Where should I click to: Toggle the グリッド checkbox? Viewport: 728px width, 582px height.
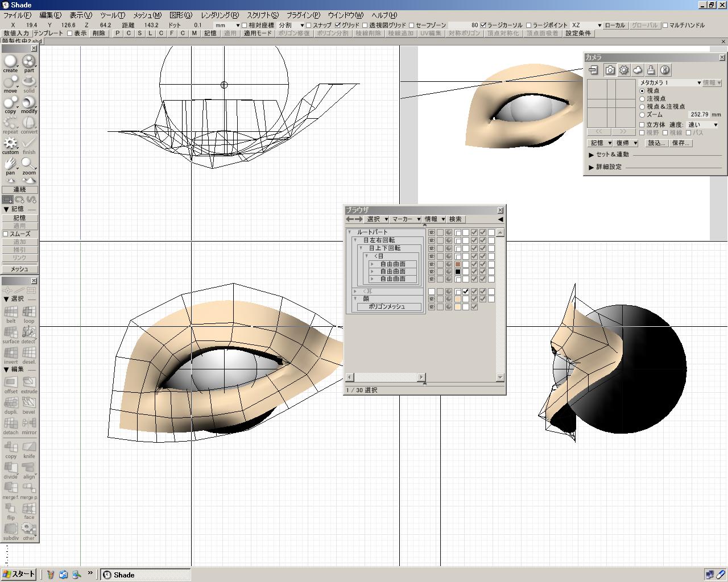338,26
